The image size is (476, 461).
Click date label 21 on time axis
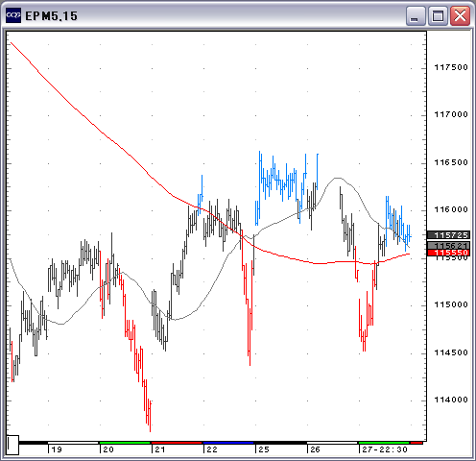pos(160,449)
